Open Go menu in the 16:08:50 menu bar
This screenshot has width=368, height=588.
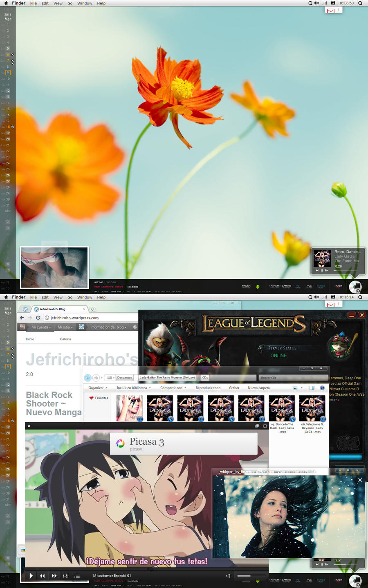click(x=70, y=3)
